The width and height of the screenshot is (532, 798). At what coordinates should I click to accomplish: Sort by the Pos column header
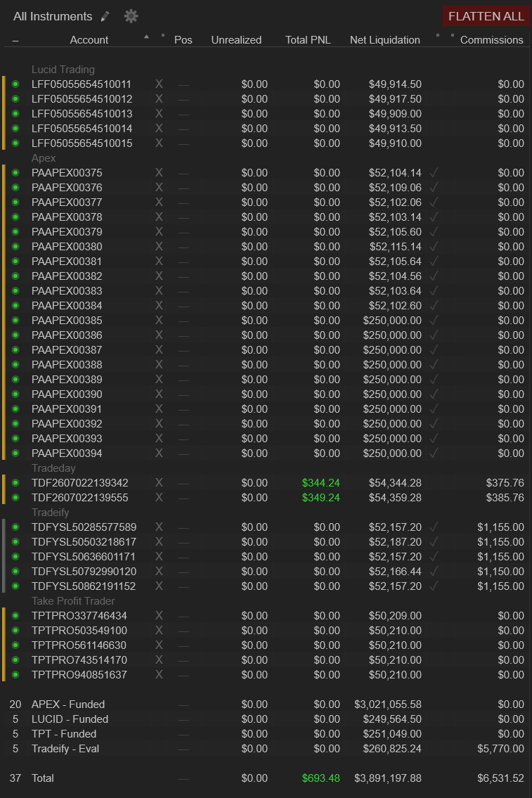[x=183, y=39]
